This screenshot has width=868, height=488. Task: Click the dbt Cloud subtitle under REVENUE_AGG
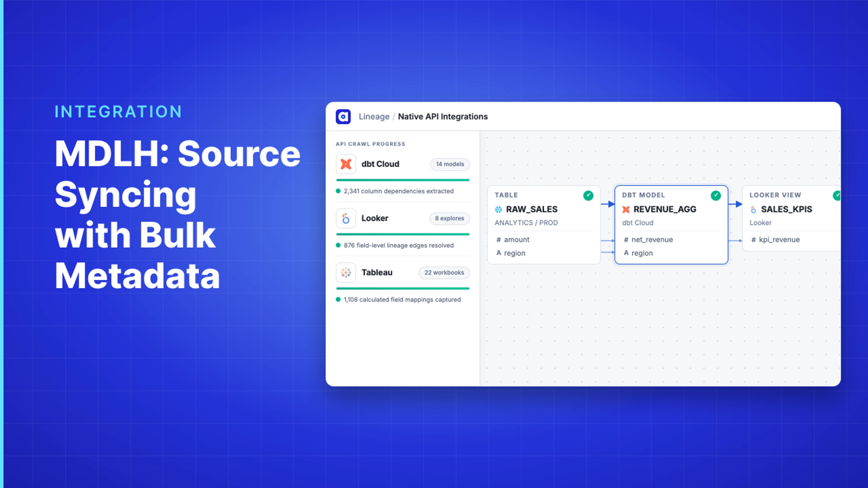[x=637, y=223]
